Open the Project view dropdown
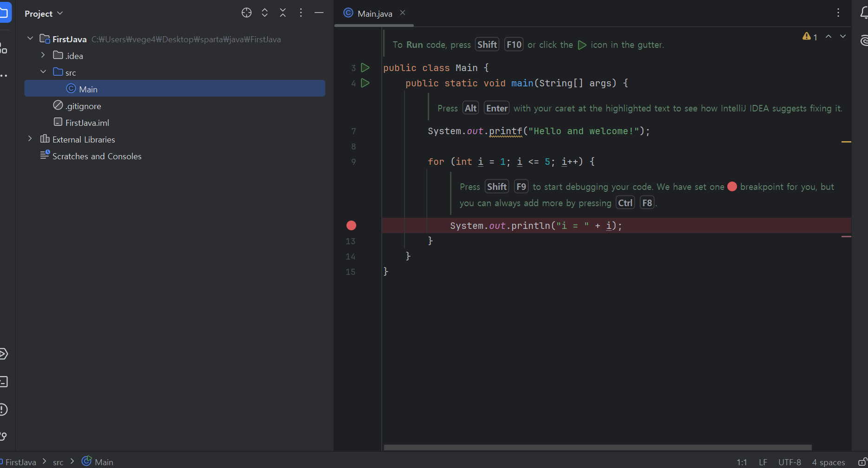 (x=44, y=13)
